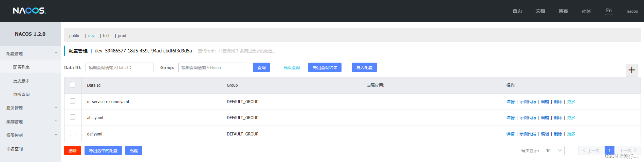Screen dimensions: 644x162
Task: Focus the Group search field
Action: click(212, 67)
